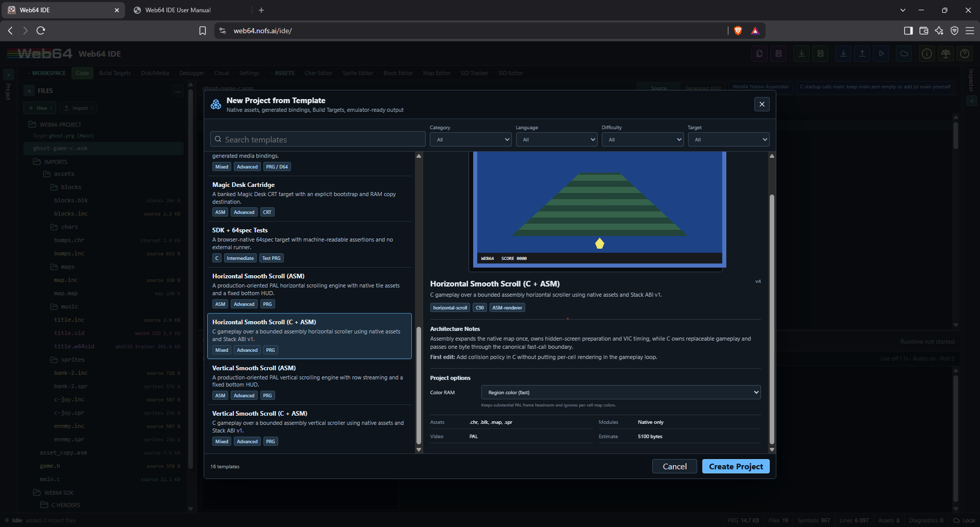
Task: Switch to Web64 IDE User Manual browser tab
Action: pos(178,10)
